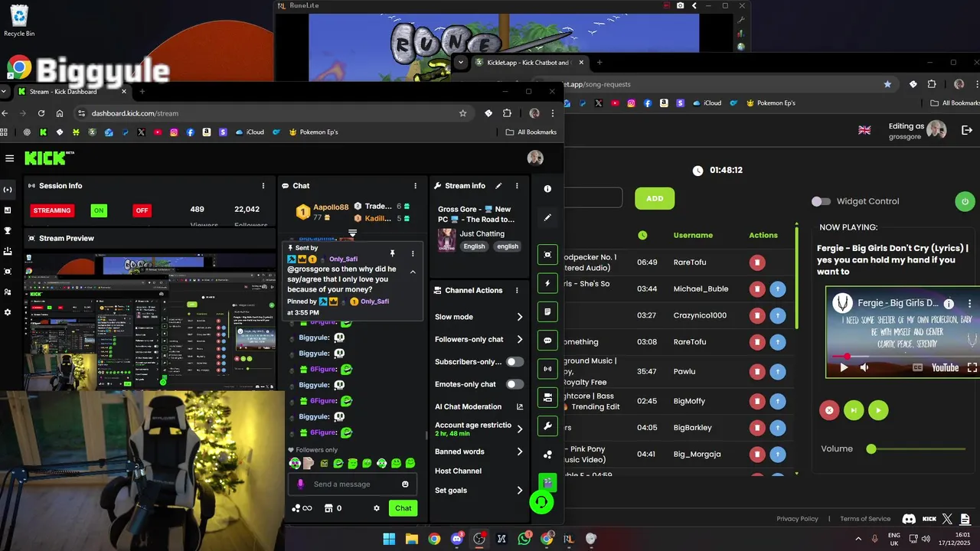Click wrench icon in right tool strip
980x551 pixels.
point(547,426)
